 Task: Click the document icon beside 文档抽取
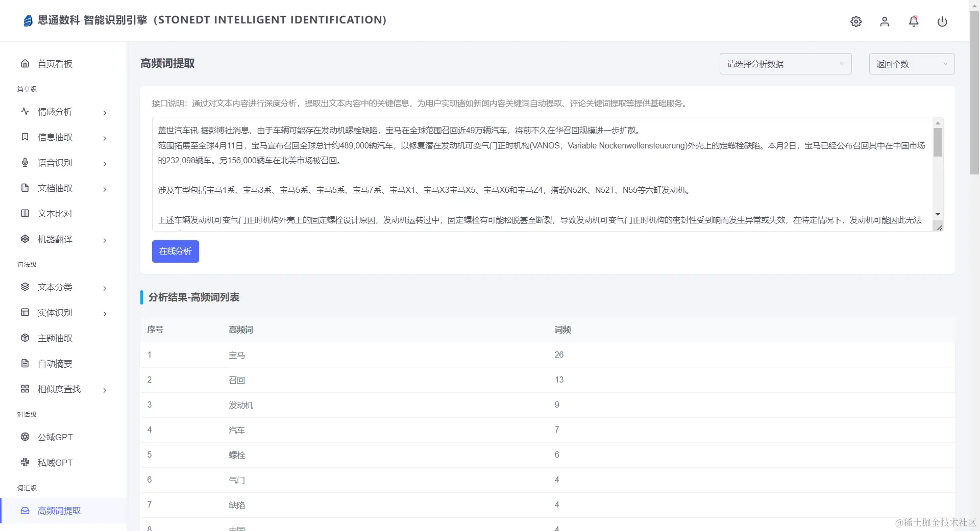tap(25, 188)
